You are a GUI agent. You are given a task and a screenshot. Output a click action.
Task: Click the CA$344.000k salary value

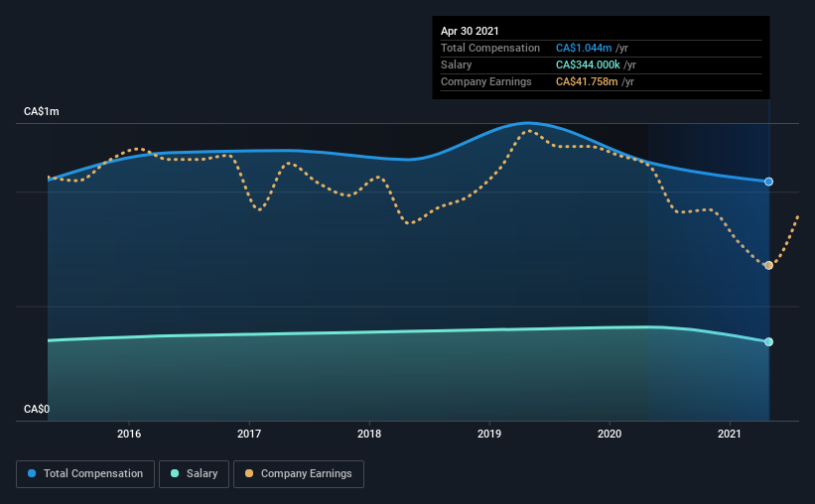click(588, 64)
